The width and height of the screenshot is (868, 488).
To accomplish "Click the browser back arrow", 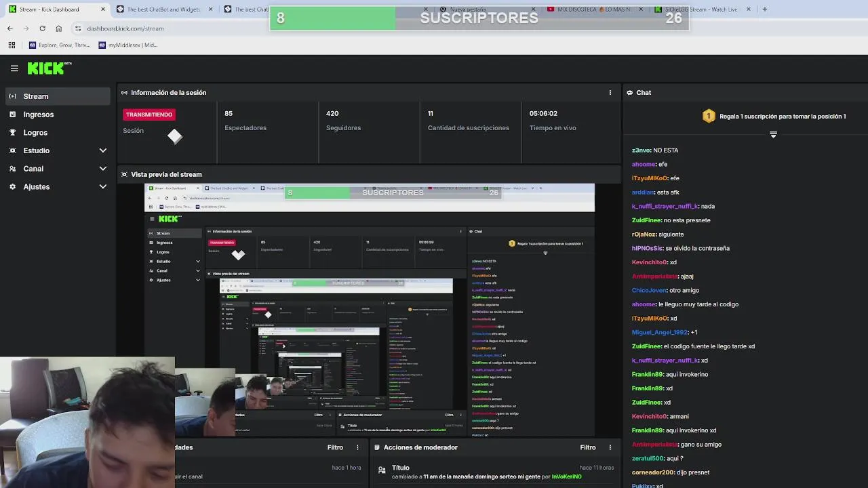I will [10, 28].
